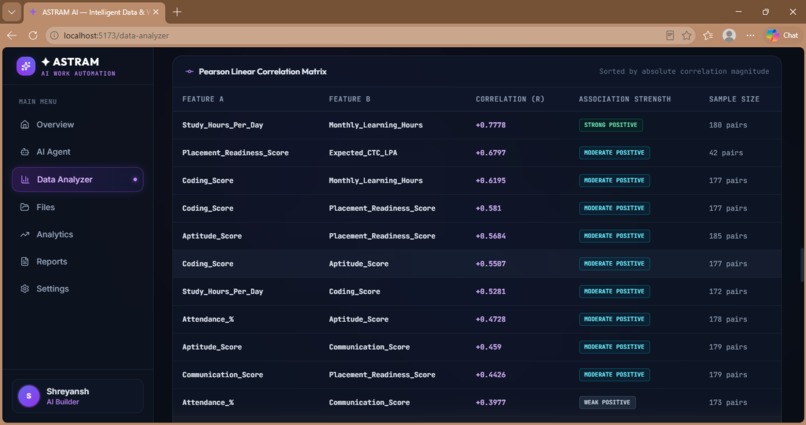Click the +0.6195 correlation value

click(490, 180)
